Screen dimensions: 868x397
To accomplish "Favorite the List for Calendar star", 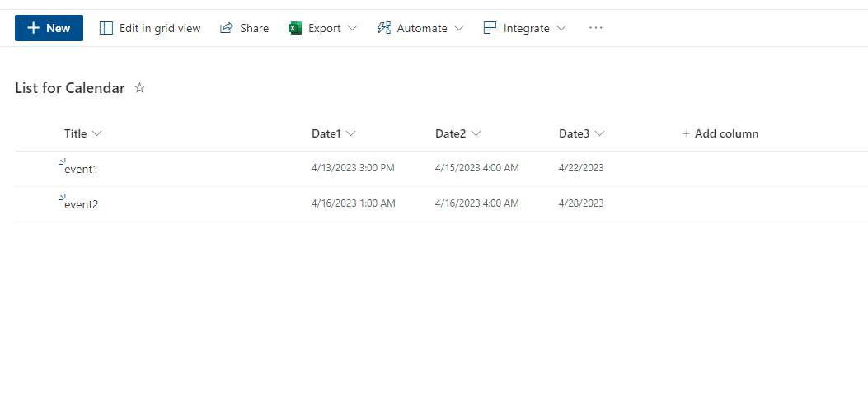I will (x=140, y=87).
